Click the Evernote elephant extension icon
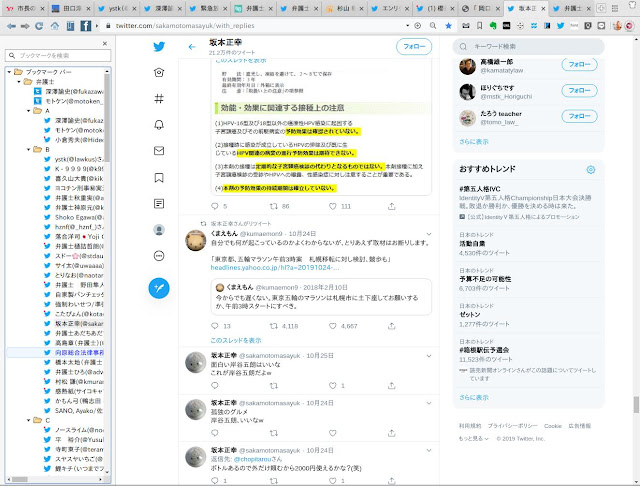This screenshot has height=486, width=640. coord(493,26)
